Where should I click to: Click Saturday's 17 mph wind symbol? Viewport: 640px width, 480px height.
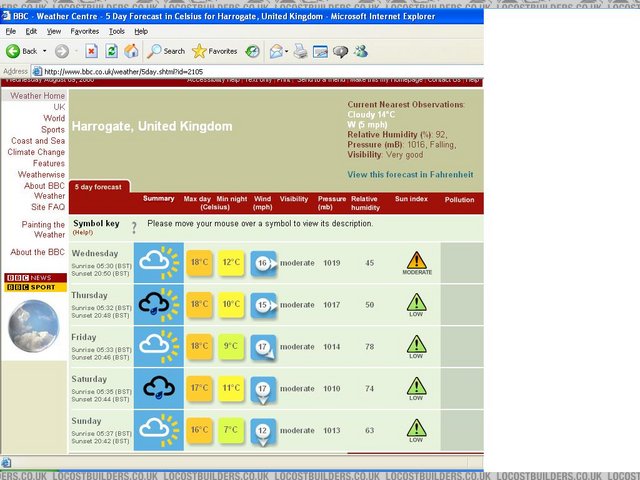[263, 390]
